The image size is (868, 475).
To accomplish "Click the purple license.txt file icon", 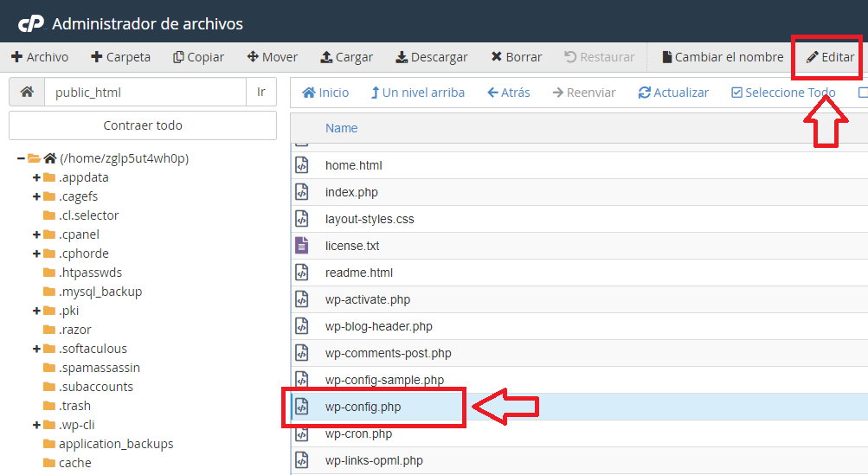I will click(302, 245).
